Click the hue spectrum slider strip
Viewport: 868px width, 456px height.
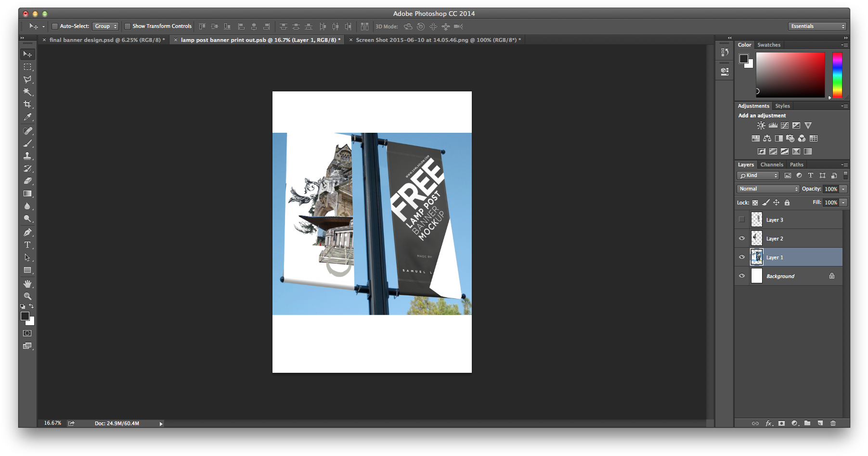[x=837, y=75]
